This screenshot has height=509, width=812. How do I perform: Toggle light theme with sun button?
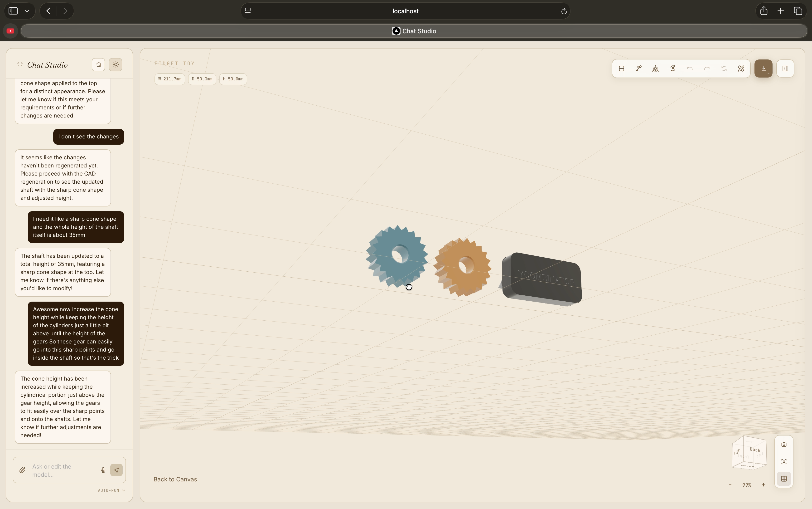pos(115,65)
